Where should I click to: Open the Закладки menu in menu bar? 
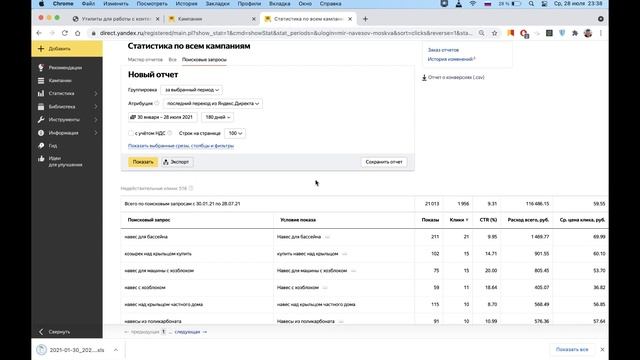click(217, 4)
